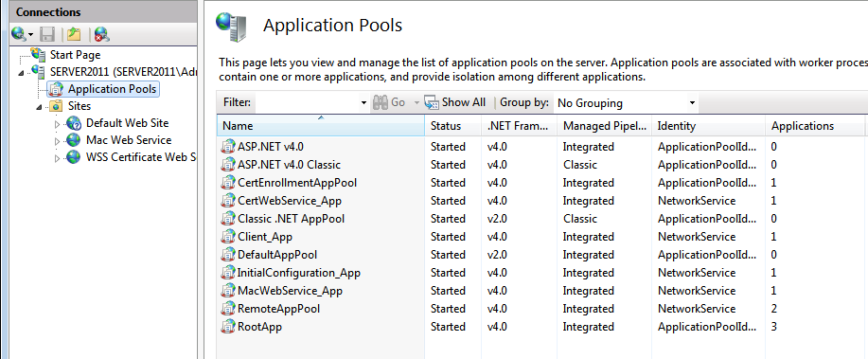Select the Client_App row name

point(265,237)
